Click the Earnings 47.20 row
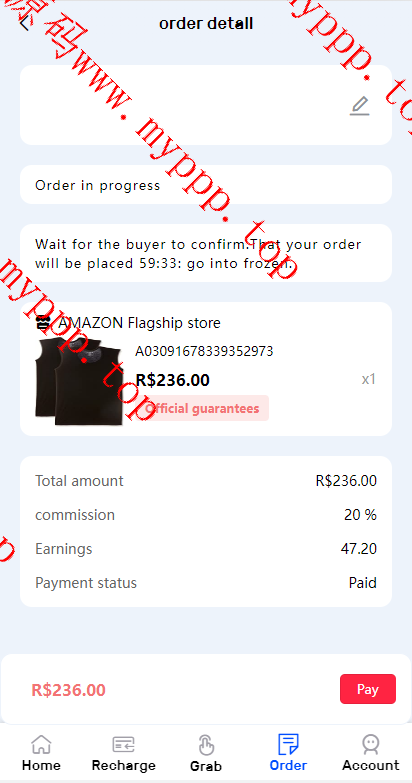The image size is (412, 783). tap(206, 549)
